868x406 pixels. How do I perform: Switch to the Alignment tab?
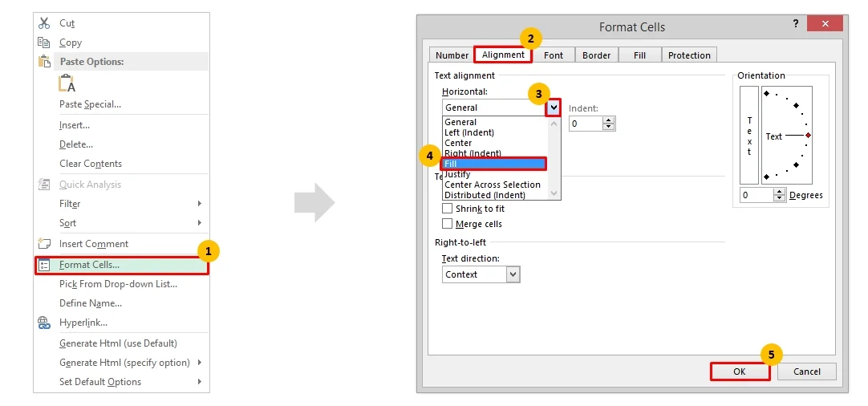(503, 55)
